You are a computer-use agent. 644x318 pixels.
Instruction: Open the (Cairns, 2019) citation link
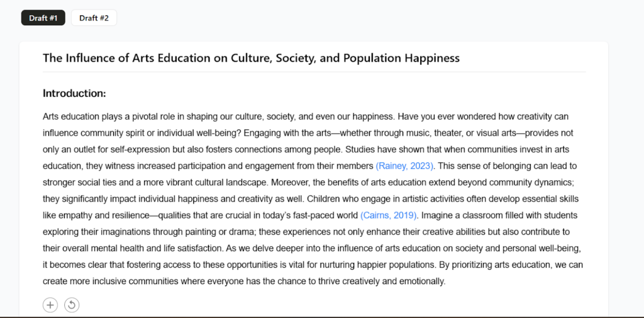(389, 216)
